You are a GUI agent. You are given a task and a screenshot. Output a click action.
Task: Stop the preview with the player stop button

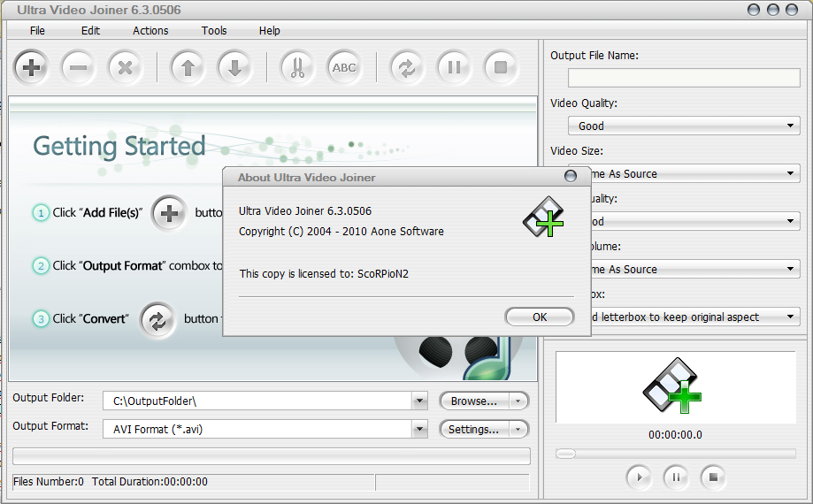(x=713, y=477)
